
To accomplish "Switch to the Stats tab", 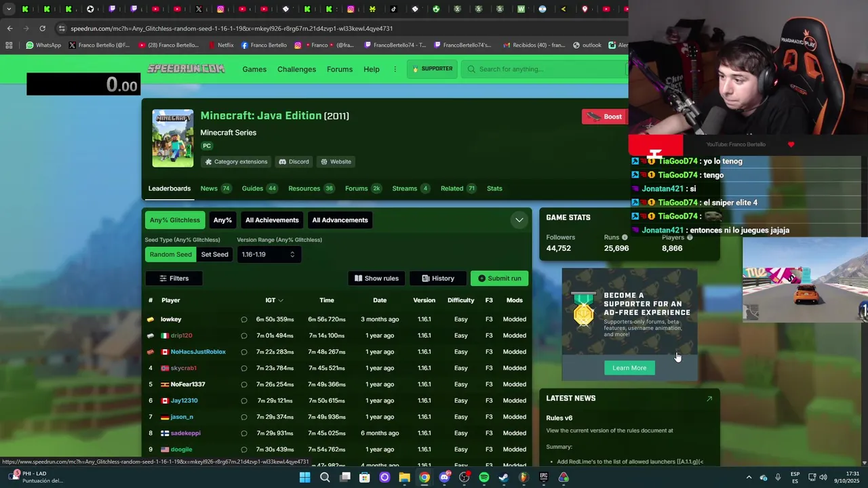I will [494, 188].
